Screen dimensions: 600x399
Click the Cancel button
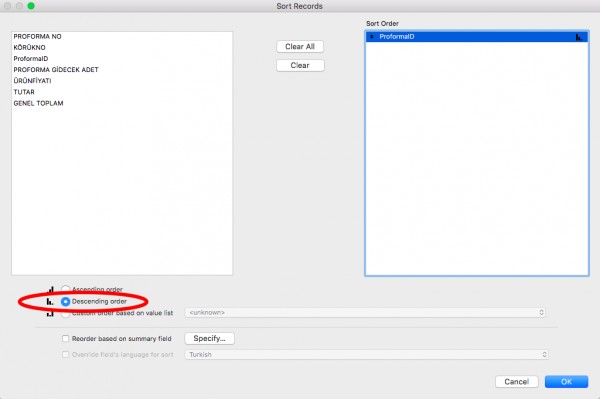tap(517, 381)
